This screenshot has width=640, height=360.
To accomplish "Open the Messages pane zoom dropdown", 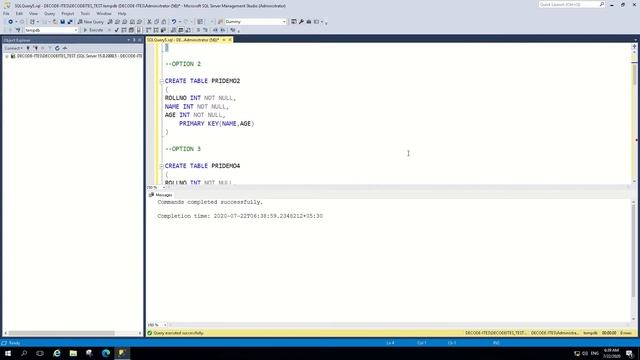I will tap(165, 325).
